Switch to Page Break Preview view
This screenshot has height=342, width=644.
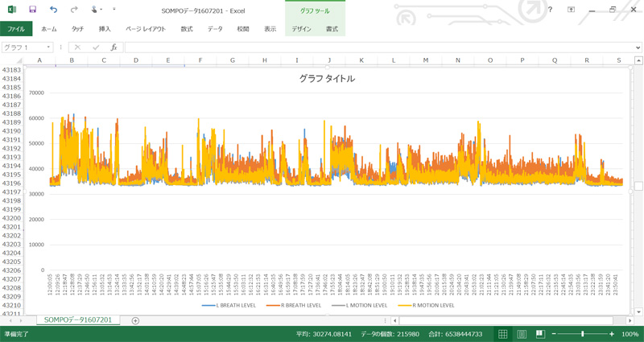(x=540, y=334)
